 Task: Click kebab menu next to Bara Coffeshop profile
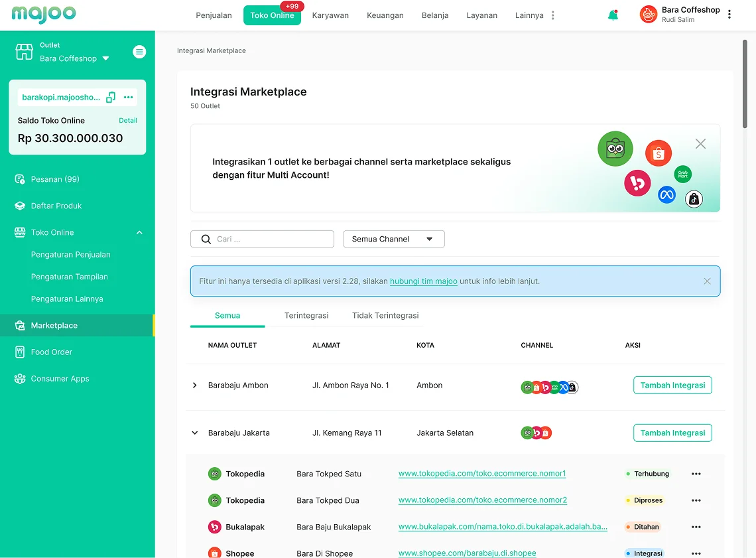click(729, 15)
